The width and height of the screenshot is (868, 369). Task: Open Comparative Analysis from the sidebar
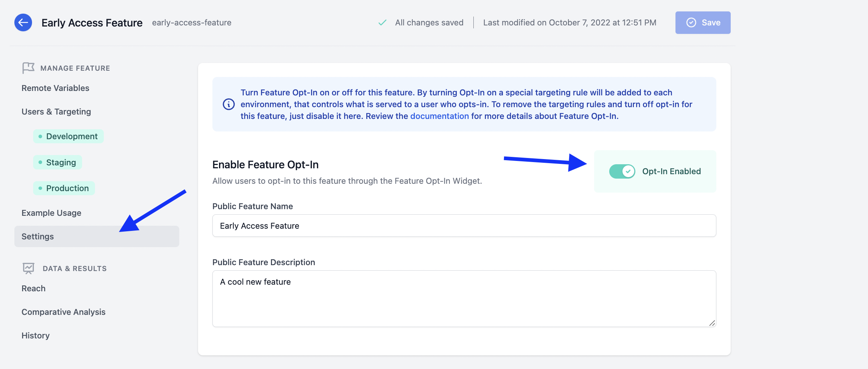coord(63,312)
